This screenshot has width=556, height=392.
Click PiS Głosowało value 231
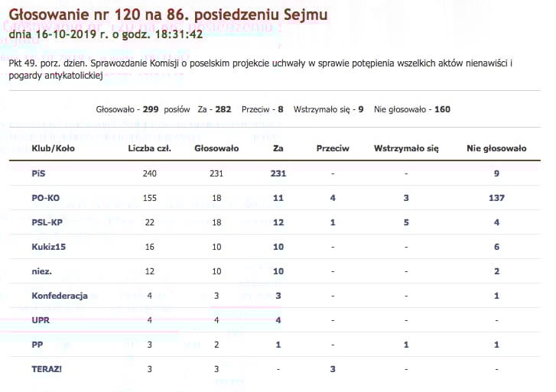pos(216,173)
